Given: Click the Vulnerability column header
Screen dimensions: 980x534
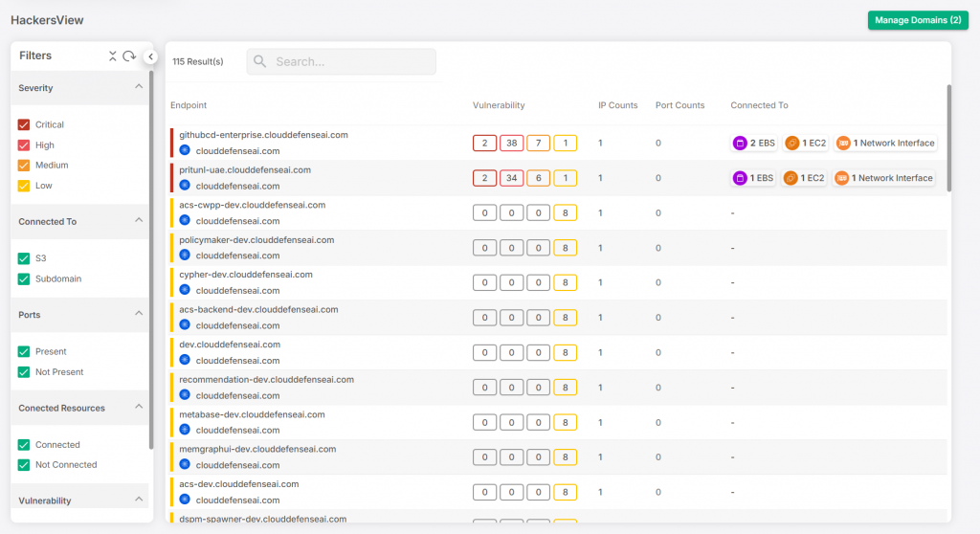Looking at the screenshot, I should coord(499,105).
